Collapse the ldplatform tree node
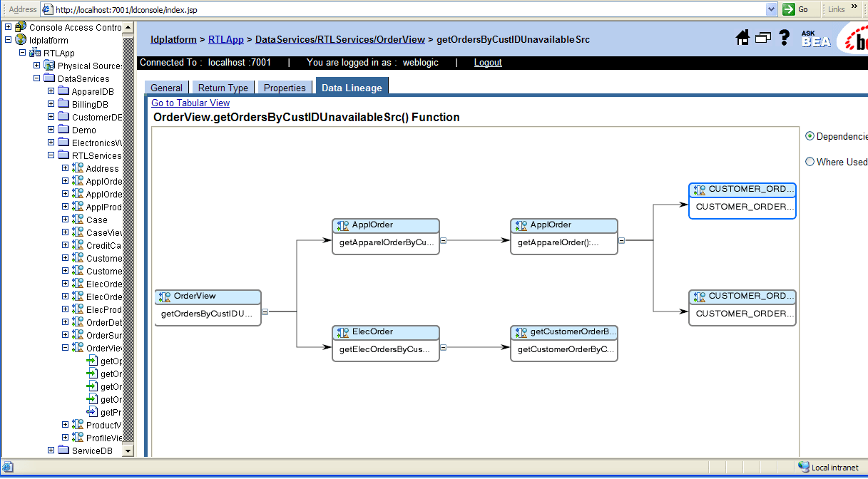This screenshot has height=479, width=868. pyautogui.click(x=9, y=40)
